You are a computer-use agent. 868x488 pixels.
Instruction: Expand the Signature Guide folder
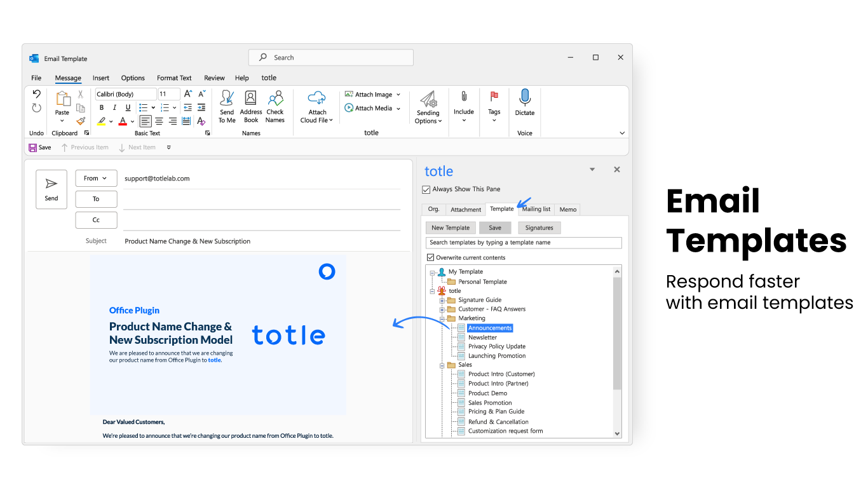442,300
